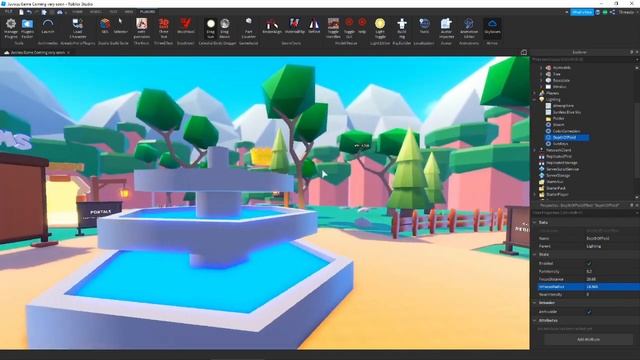Collapse the Attributes section in Properties
Viewport: 640px width, 360px height.
[535, 320]
